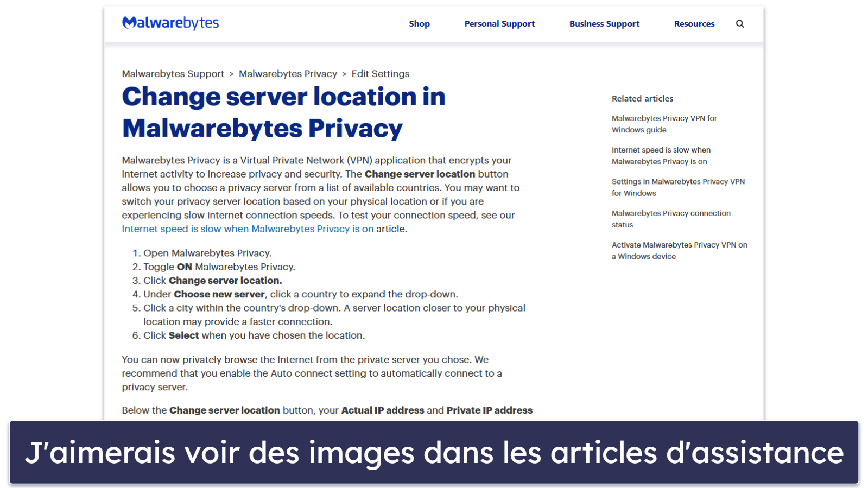Click step 'Open Malwarebytes Privacy.'
This screenshot has width=868, height=488.
click(x=207, y=253)
